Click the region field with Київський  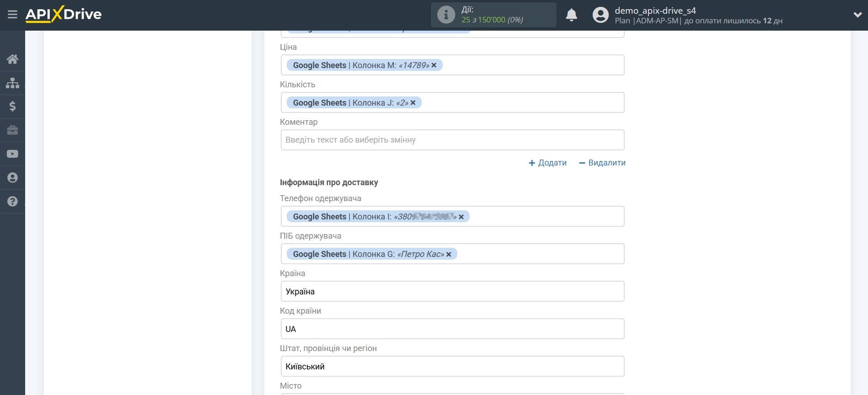(x=452, y=367)
